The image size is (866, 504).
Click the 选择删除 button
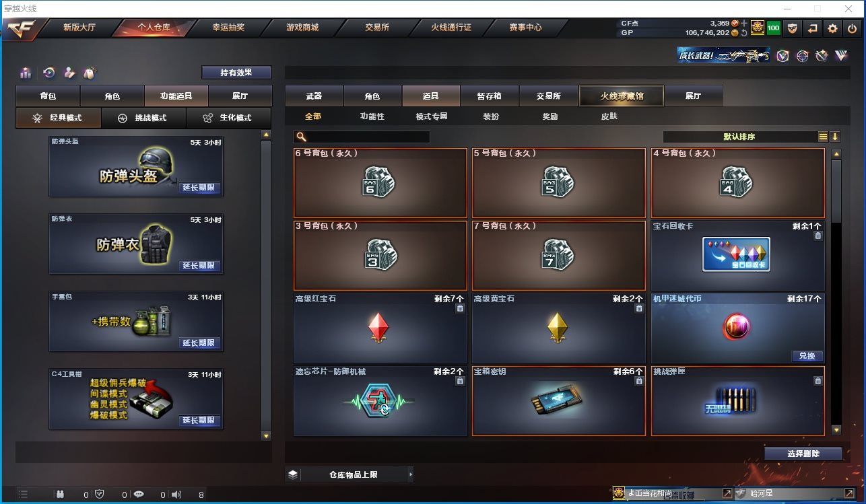coord(803,454)
